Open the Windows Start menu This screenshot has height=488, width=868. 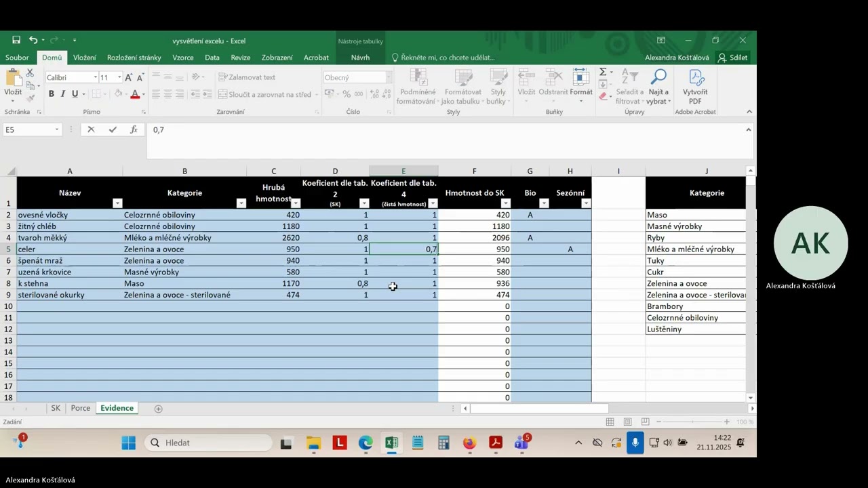coord(128,443)
